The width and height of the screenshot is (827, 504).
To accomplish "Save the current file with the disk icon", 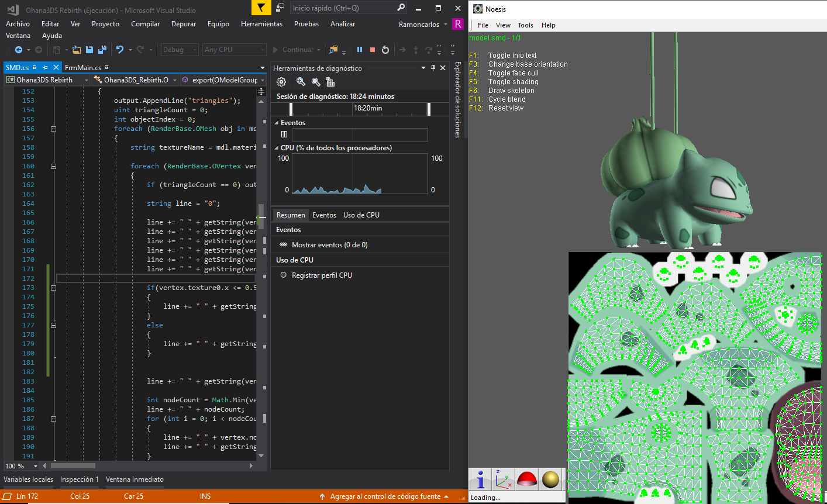I will pyautogui.click(x=89, y=50).
